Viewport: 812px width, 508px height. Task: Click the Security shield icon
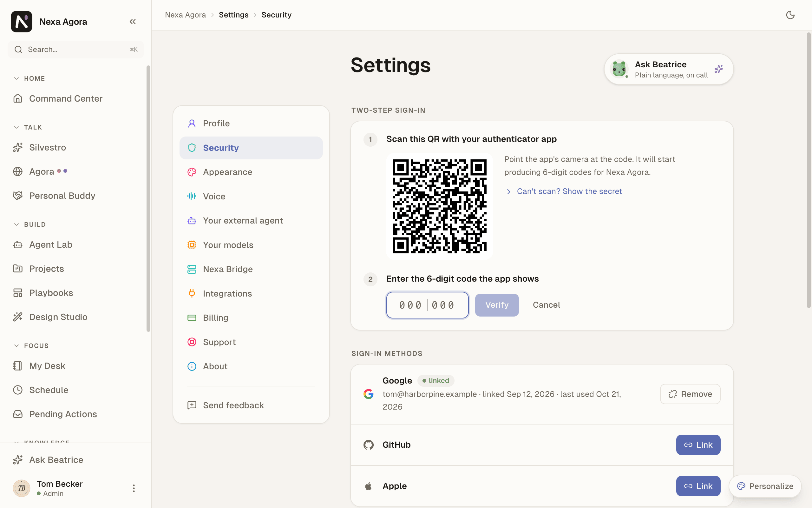(x=192, y=148)
